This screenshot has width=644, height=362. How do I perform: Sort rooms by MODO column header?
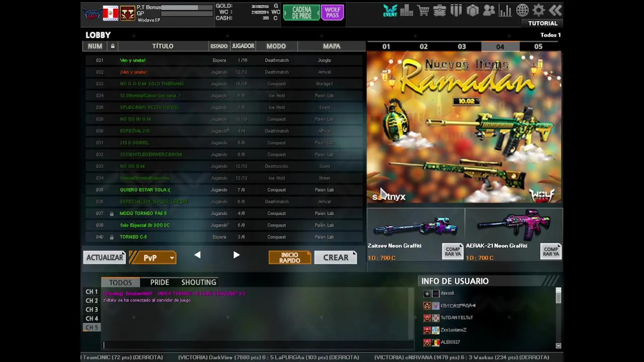point(276,46)
